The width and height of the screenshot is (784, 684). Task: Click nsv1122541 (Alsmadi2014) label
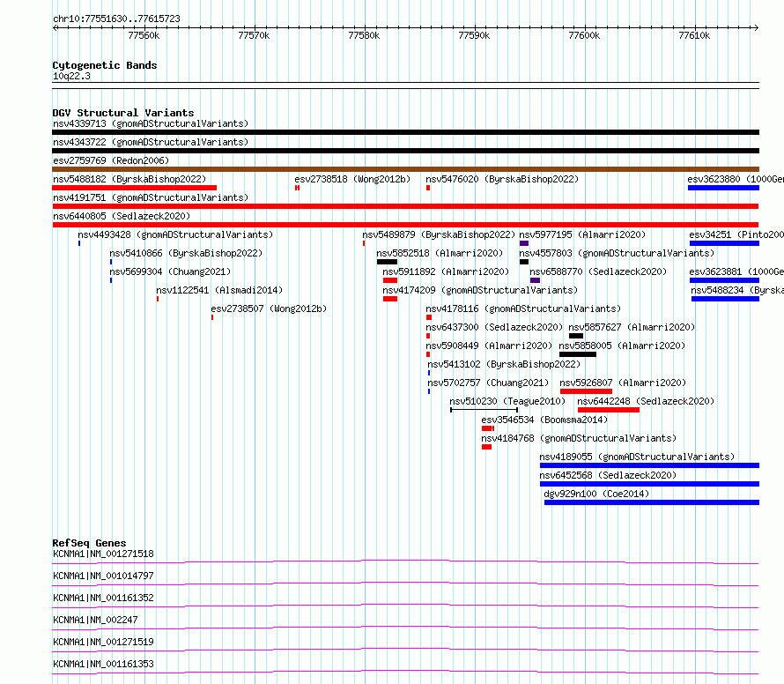pyautogui.click(x=219, y=290)
